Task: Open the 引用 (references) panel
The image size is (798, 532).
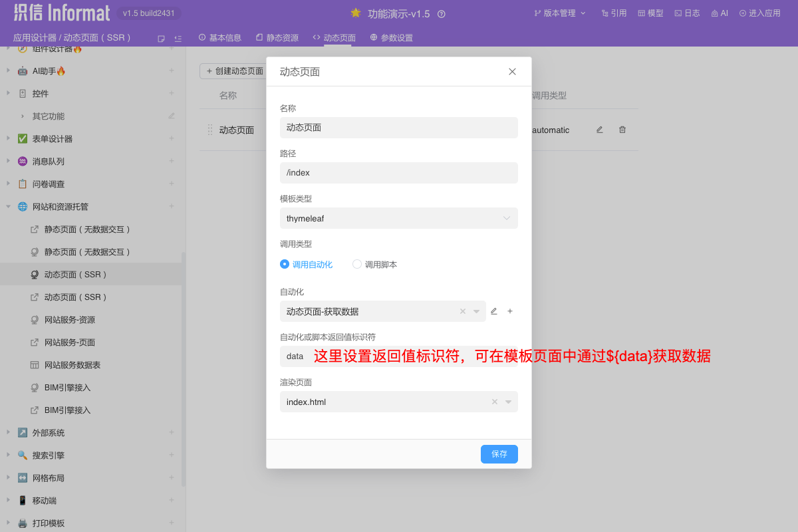Action: [613, 12]
